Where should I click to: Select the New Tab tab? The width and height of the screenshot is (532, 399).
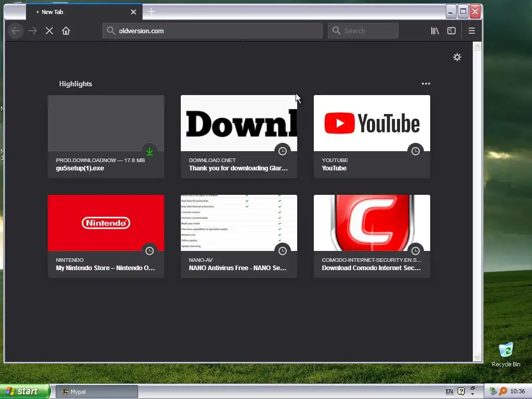coord(84,12)
